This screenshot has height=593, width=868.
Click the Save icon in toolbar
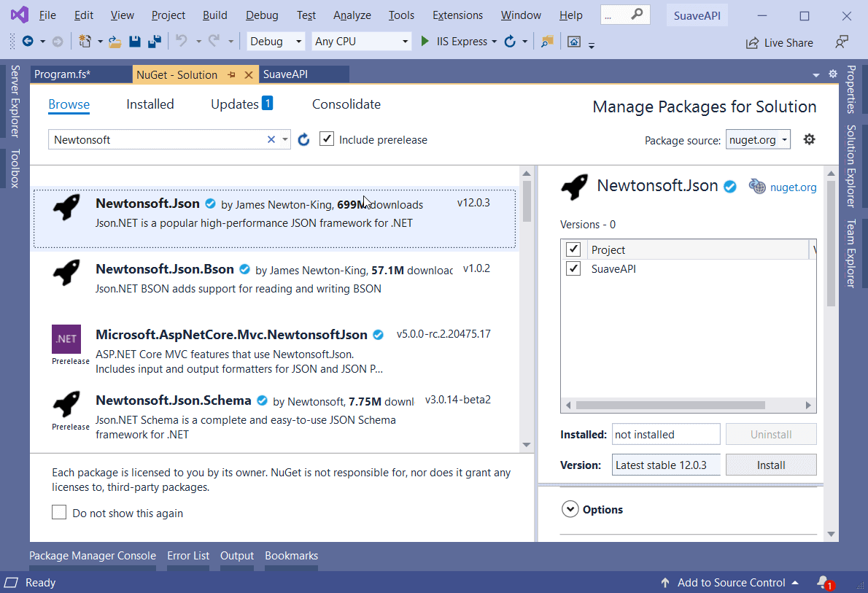(x=134, y=41)
